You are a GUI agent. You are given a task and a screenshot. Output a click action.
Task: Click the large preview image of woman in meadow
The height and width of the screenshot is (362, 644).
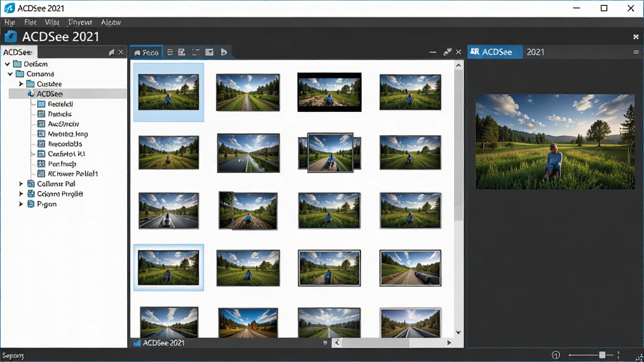coord(555,141)
